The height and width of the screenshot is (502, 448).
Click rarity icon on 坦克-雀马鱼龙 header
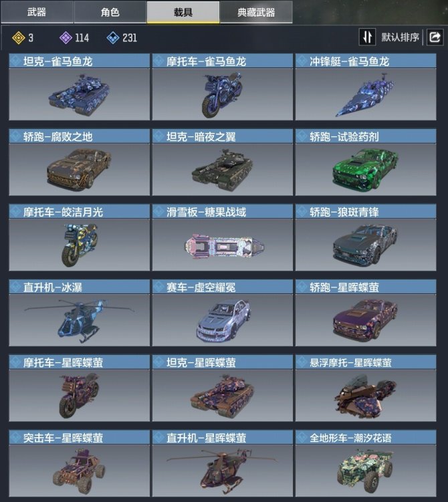15,61
